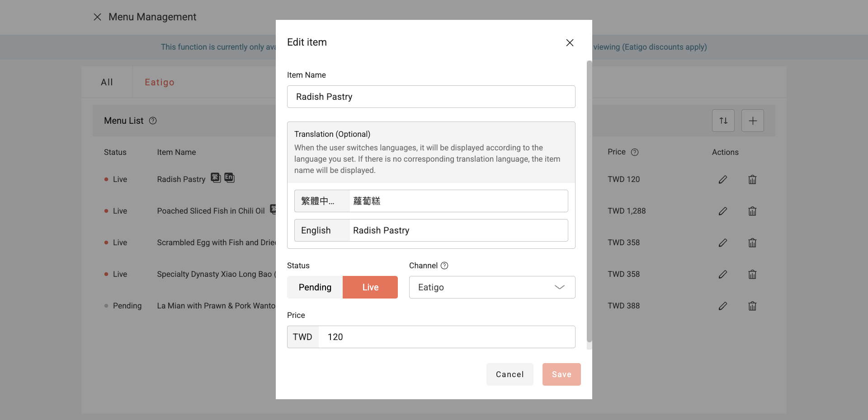868x420 pixels.
Task: Add a new menu item with the plus icon
Action: (x=753, y=121)
